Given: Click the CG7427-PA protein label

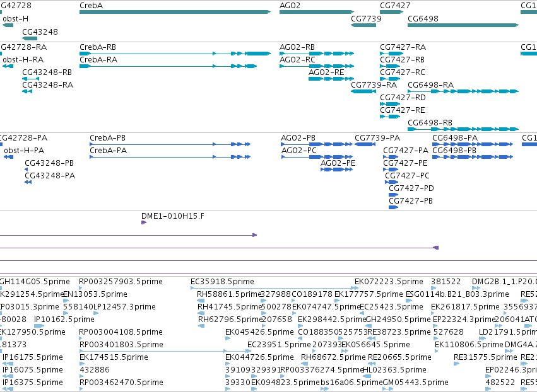Looking at the screenshot, I should pyautogui.click(x=406, y=151).
